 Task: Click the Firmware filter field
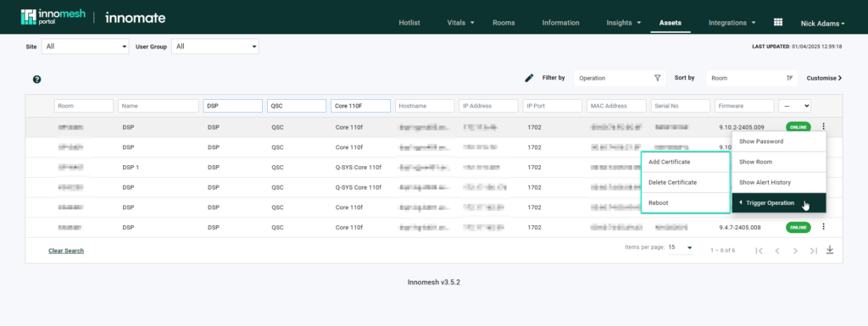click(744, 106)
